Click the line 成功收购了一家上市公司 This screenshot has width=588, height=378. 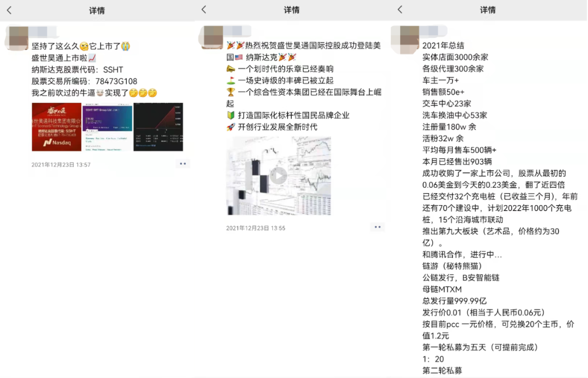pos(494,173)
